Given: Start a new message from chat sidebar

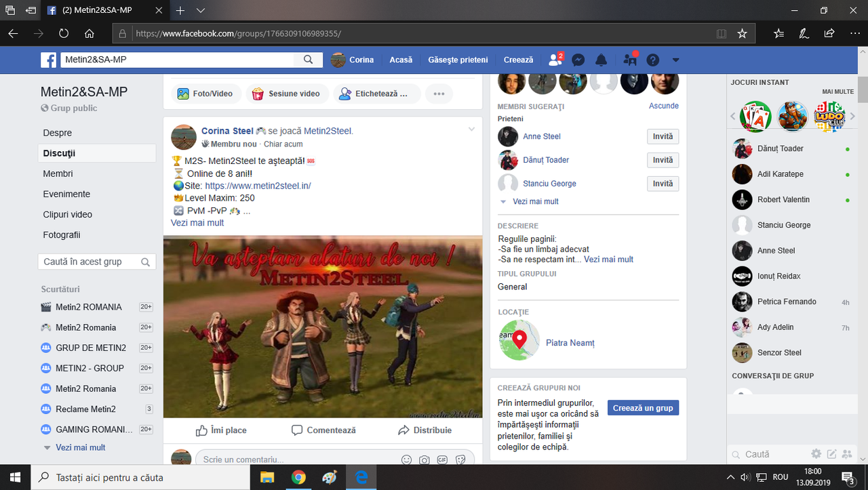Looking at the screenshot, I should click(831, 454).
